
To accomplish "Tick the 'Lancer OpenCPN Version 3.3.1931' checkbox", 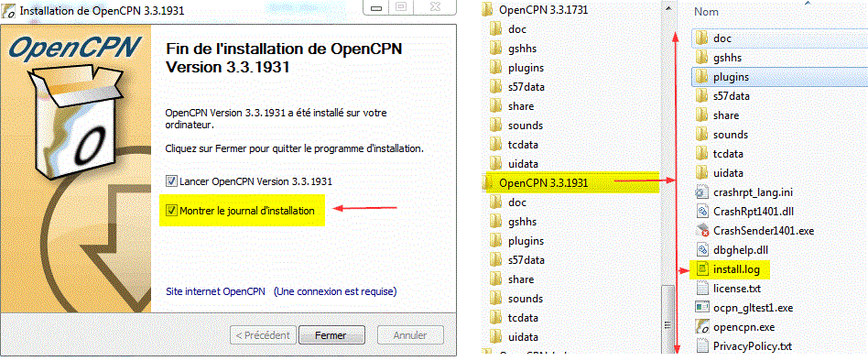I will tap(171, 181).
